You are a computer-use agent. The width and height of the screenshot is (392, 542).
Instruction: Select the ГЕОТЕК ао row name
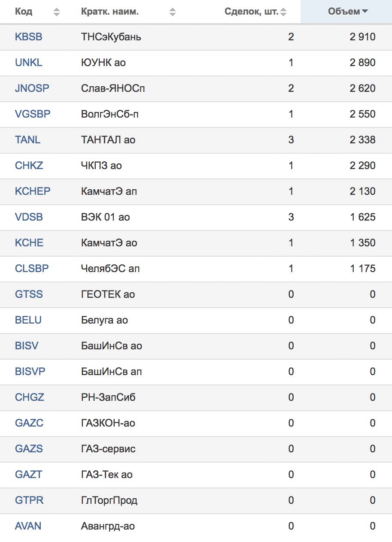tap(108, 294)
